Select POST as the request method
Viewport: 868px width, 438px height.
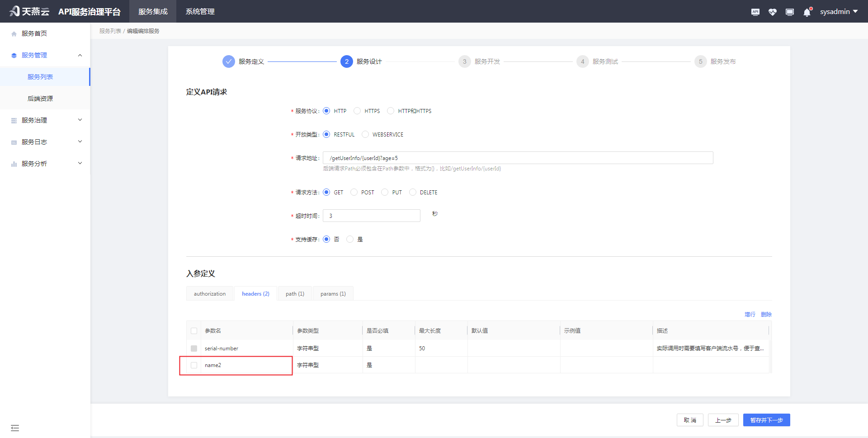coord(354,192)
